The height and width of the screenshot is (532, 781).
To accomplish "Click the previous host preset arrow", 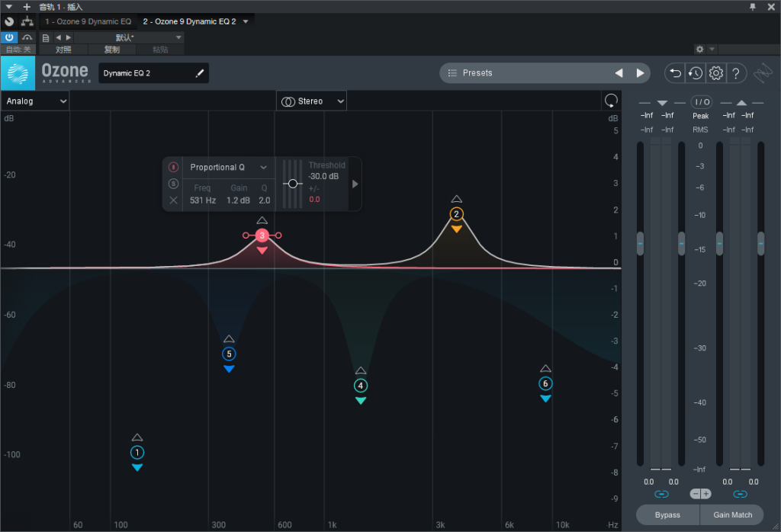I will [58, 37].
